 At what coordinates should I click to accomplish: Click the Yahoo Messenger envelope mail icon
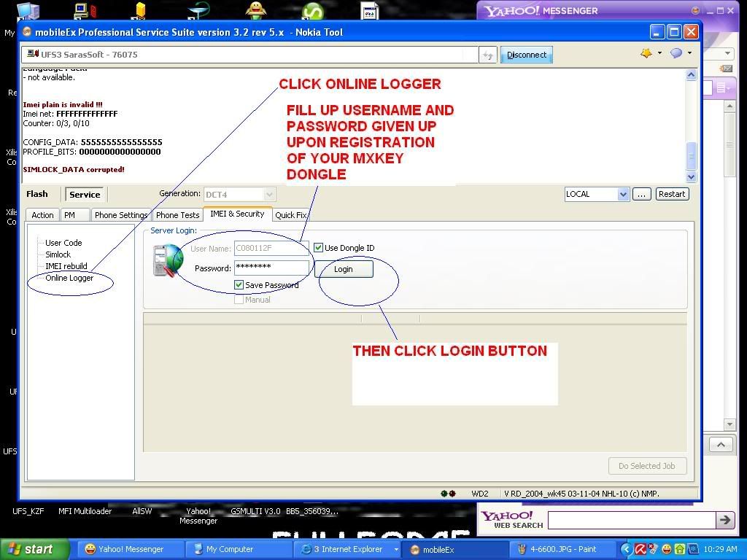[x=726, y=69]
